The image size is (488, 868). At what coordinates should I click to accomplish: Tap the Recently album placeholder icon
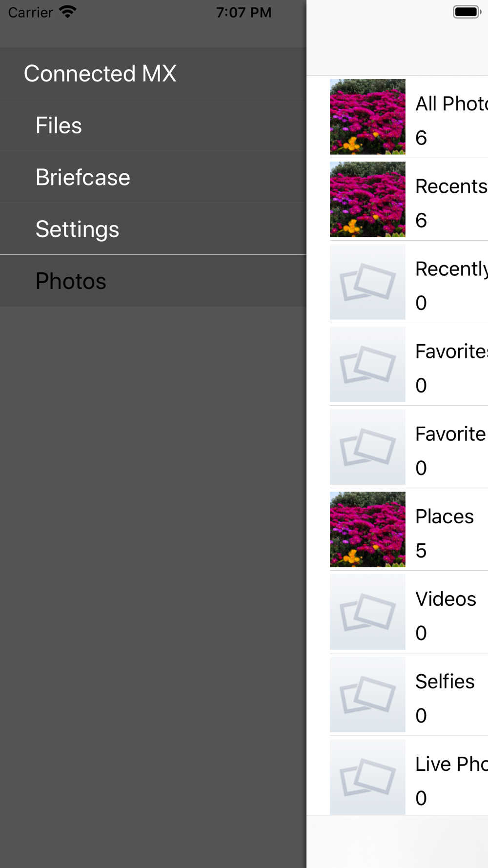[x=367, y=282]
